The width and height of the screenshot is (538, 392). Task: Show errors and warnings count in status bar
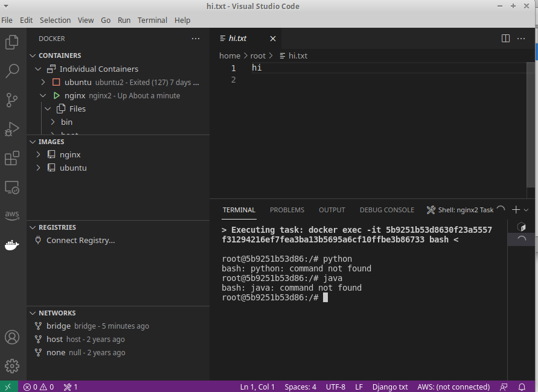click(x=39, y=387)
